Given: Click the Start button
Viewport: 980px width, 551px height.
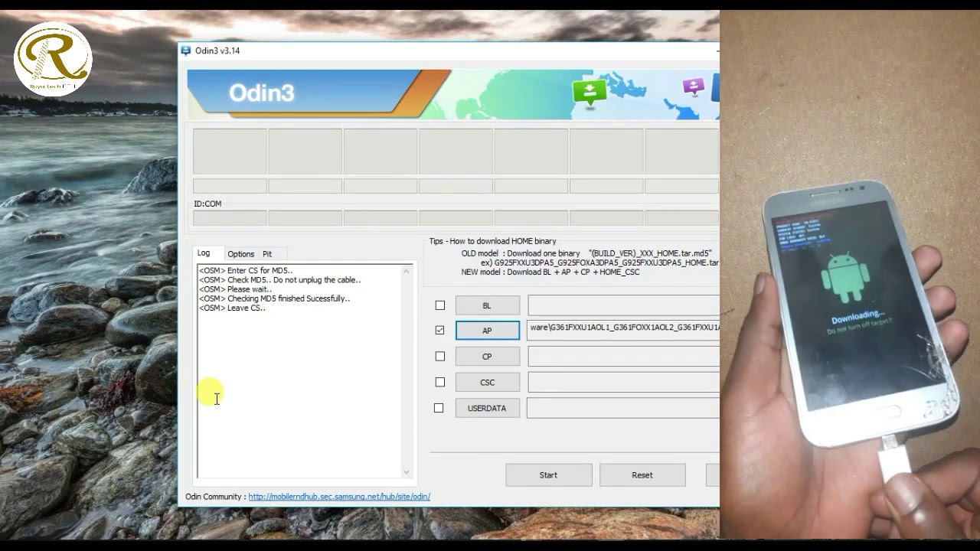Looking at the screenshot, I should point(548,474).
